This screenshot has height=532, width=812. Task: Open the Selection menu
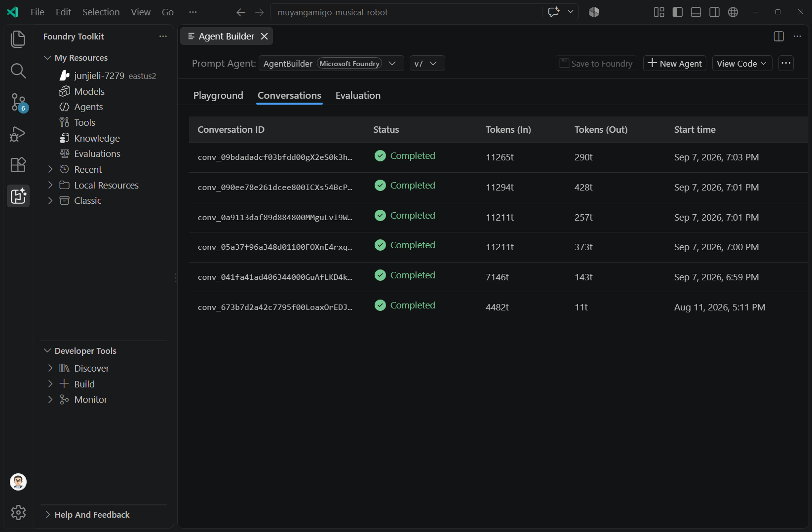tap(101, 12)
